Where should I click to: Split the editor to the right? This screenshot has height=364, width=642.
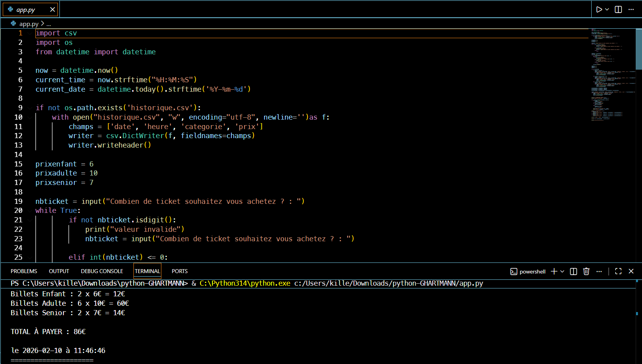[x=618, y=9]
